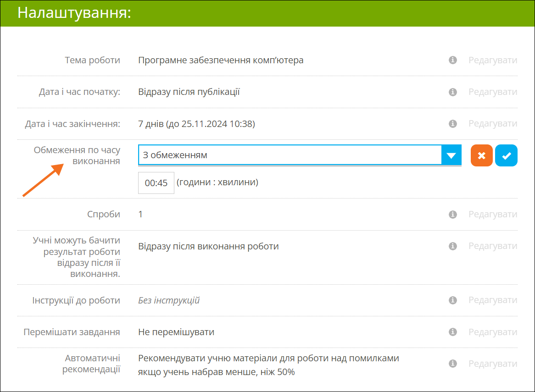Click Редагувати for Інструкції до роботи
Screen dimensions: 535x392
tap(492, 300)
